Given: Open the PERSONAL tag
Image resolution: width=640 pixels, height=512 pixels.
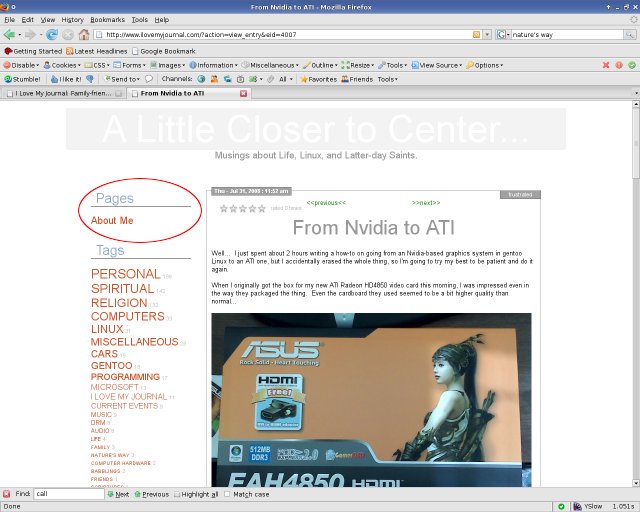Looking at the screenshot, I should [x=126, y=274].
